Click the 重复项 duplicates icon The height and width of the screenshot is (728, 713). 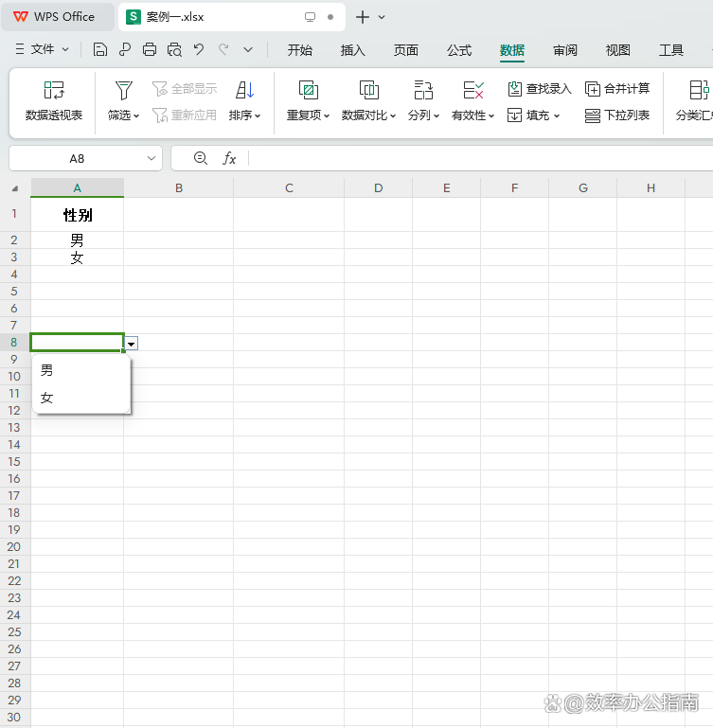309,90
